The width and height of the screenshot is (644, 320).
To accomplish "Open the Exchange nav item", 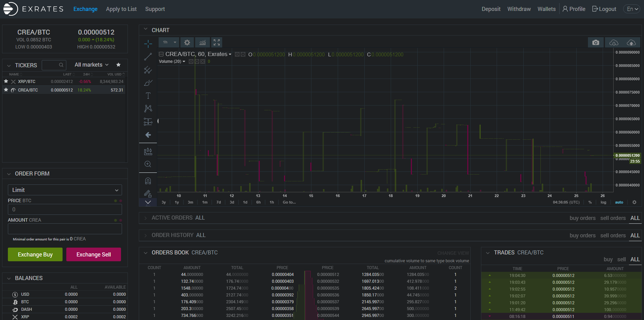I will point(85,9).
